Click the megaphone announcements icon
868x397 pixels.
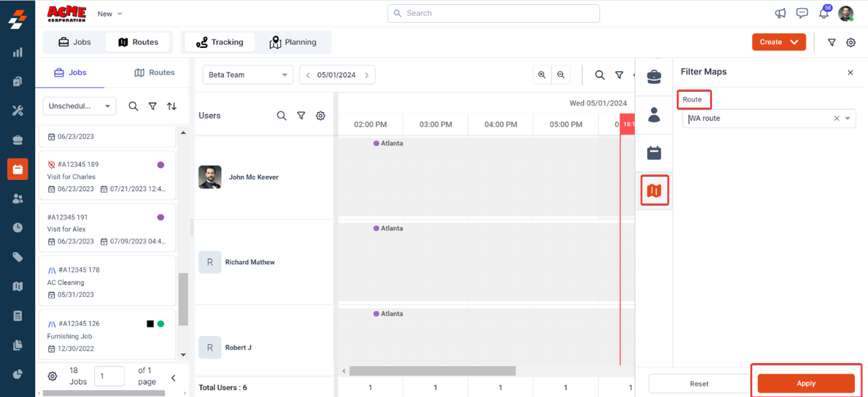[781, 13]
